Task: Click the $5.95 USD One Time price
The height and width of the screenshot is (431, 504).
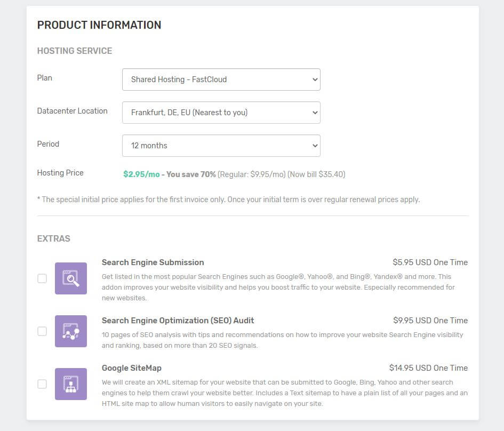Action: point(430,262)
